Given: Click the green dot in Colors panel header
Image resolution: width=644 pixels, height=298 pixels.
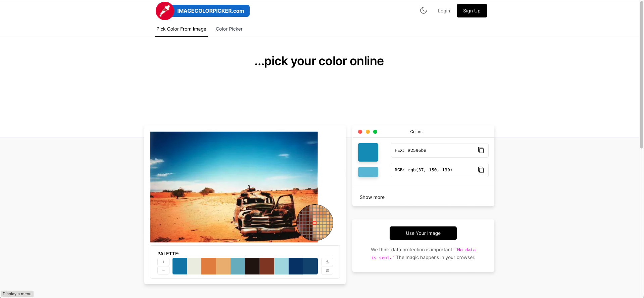Looking at the screenshot, I should coord(375,132).
